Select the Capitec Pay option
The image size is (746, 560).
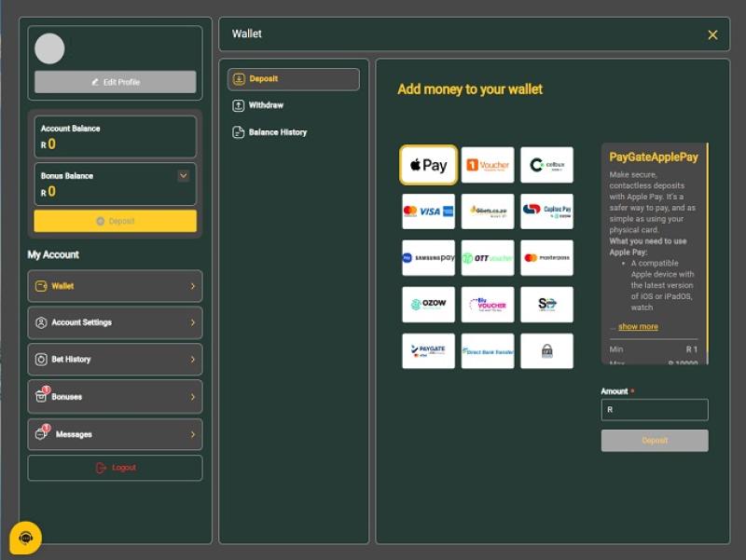[546, 211]
